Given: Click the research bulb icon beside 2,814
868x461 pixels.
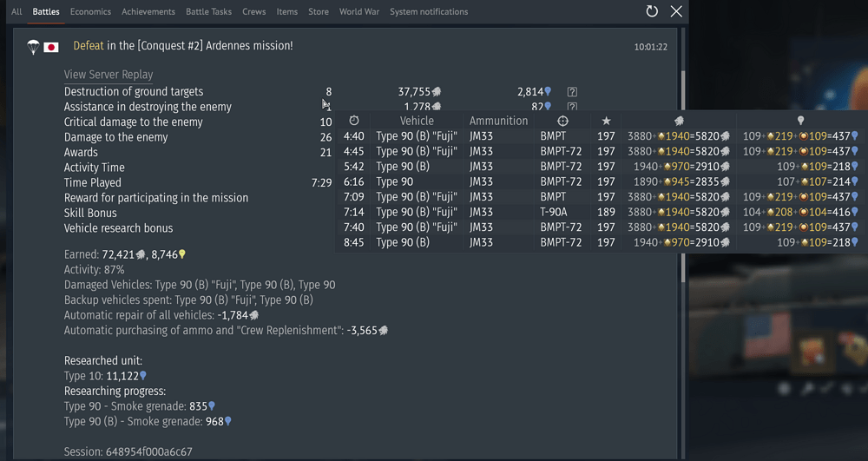Looking at the screenshot, I should click(x=548, y=92).
